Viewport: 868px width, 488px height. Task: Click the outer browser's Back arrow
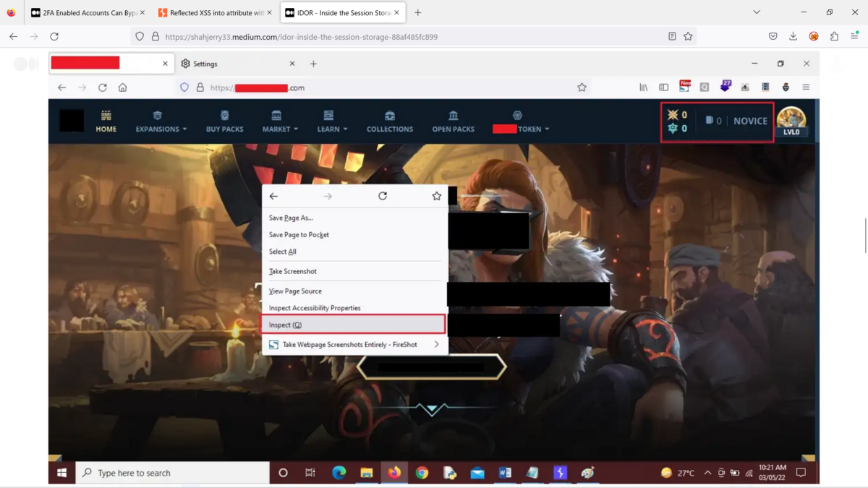[x=14, y=36]
